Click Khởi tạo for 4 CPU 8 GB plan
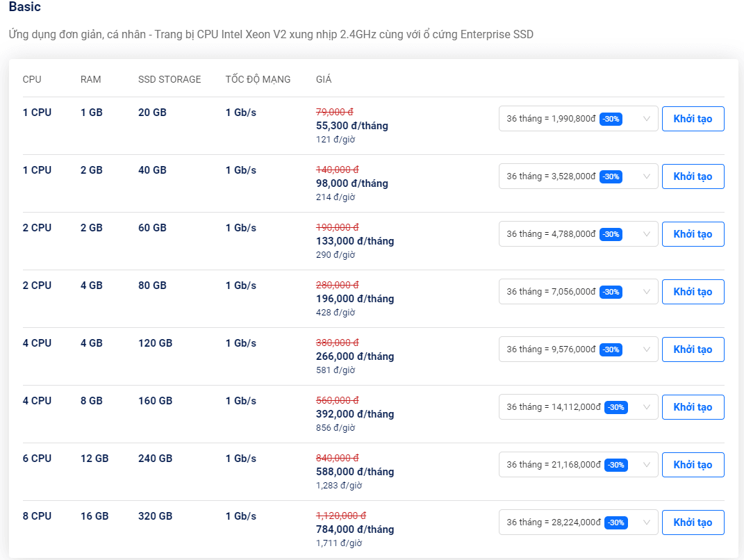The height and width of the screenshot is (560, 744). point(693,407)
